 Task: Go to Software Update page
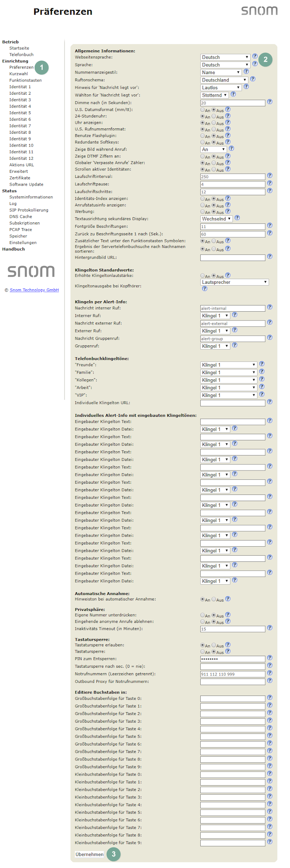tap(26, 184)
